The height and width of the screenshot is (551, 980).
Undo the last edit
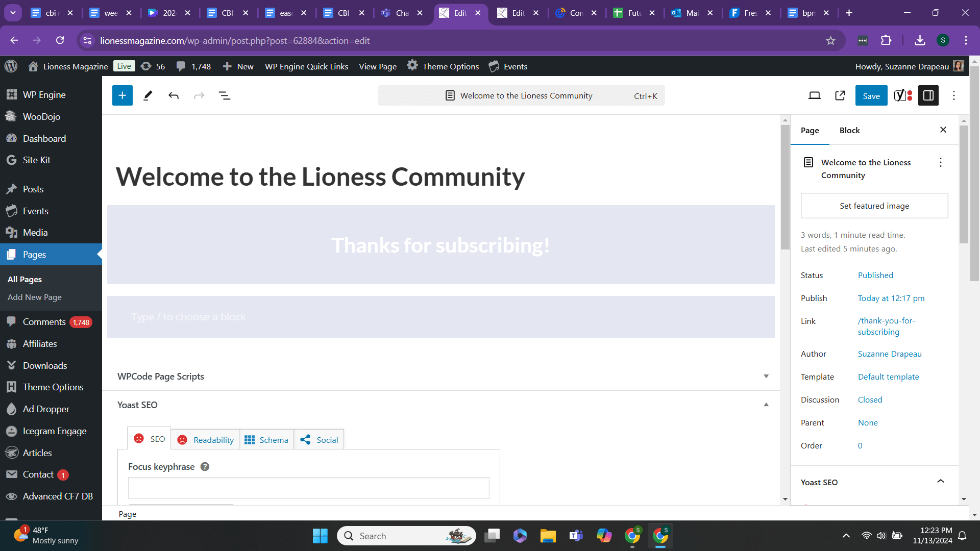pos(174,95)
